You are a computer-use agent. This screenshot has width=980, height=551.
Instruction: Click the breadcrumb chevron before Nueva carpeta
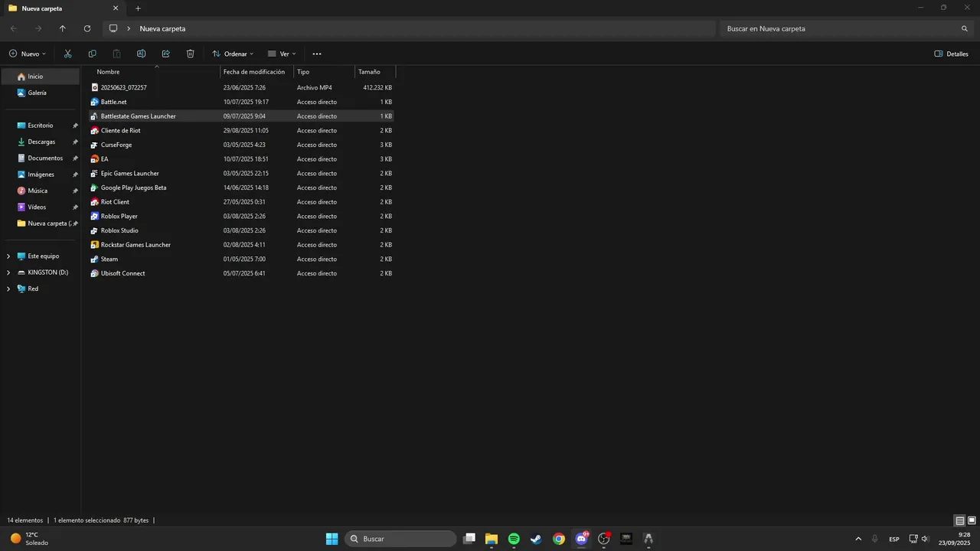tap(129, 28)
